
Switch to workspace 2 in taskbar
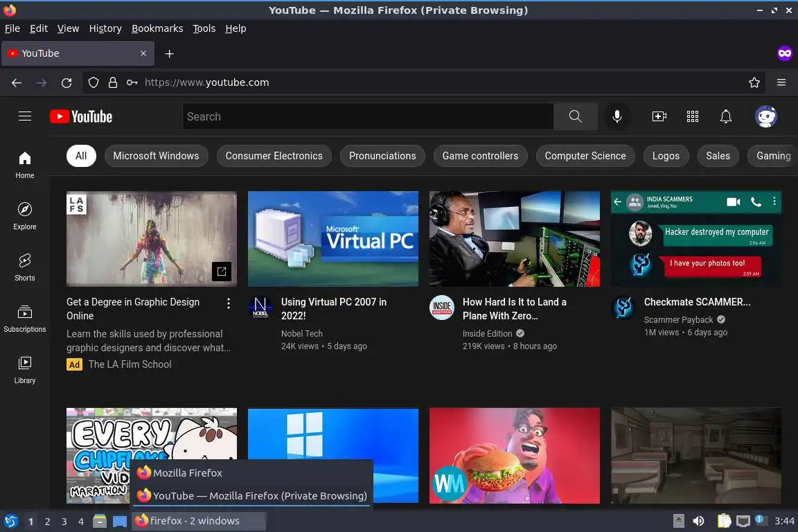point(47,522)
